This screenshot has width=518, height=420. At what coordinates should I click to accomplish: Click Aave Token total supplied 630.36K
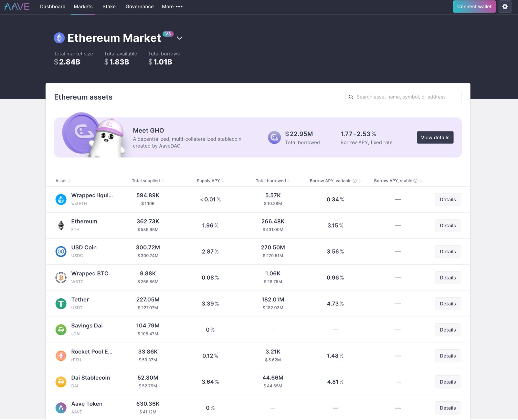coord(148,404)
